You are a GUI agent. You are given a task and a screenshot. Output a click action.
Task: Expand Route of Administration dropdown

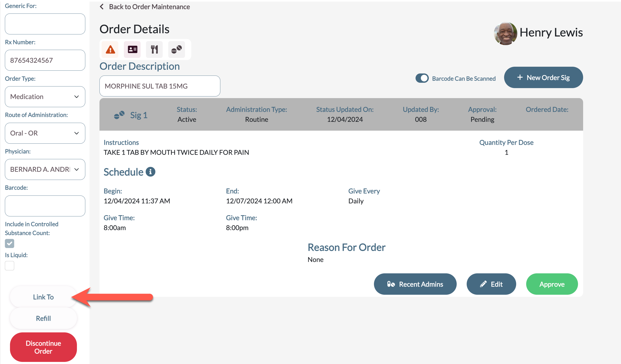[x=45, y=133]
